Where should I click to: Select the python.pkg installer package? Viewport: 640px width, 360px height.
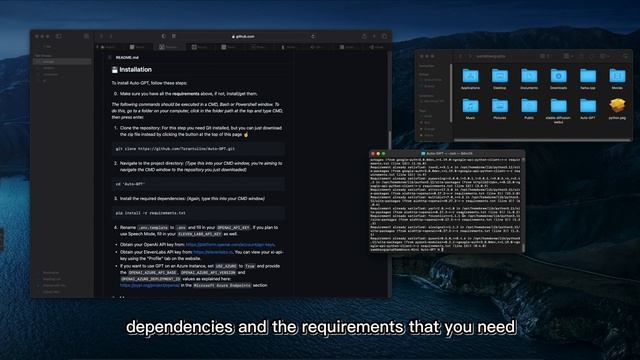[x=617, y=109]
